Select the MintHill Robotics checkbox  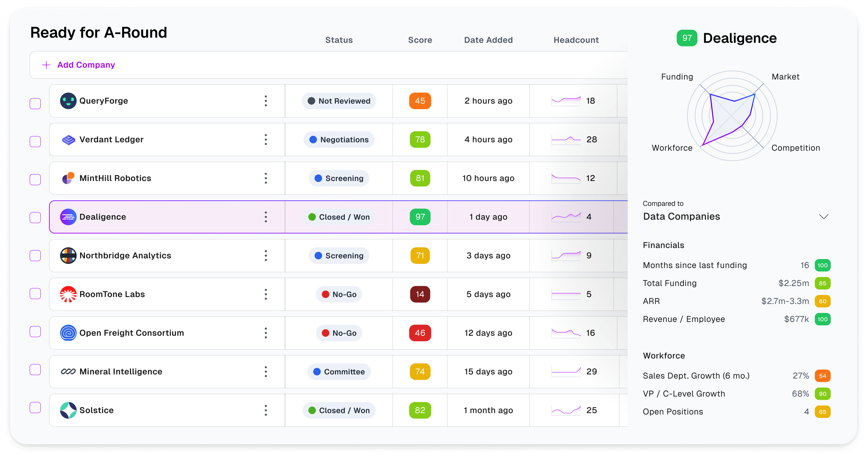pos(35,180)
